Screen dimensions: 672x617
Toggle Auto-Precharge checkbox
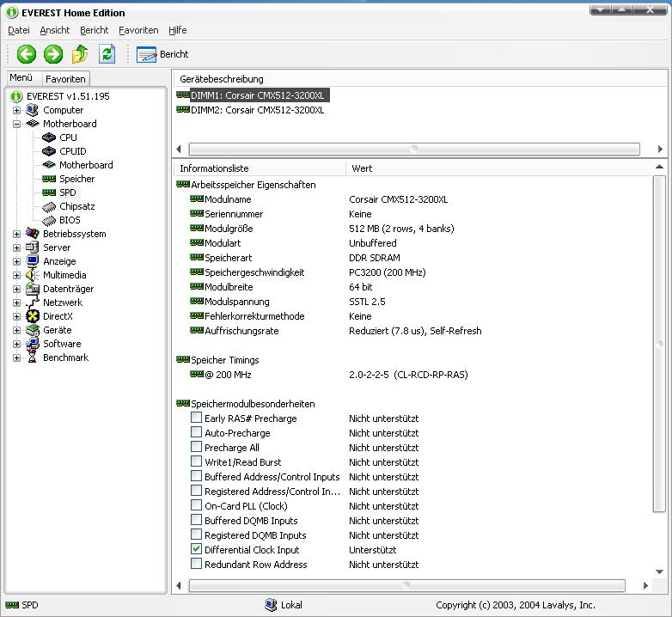196,432
